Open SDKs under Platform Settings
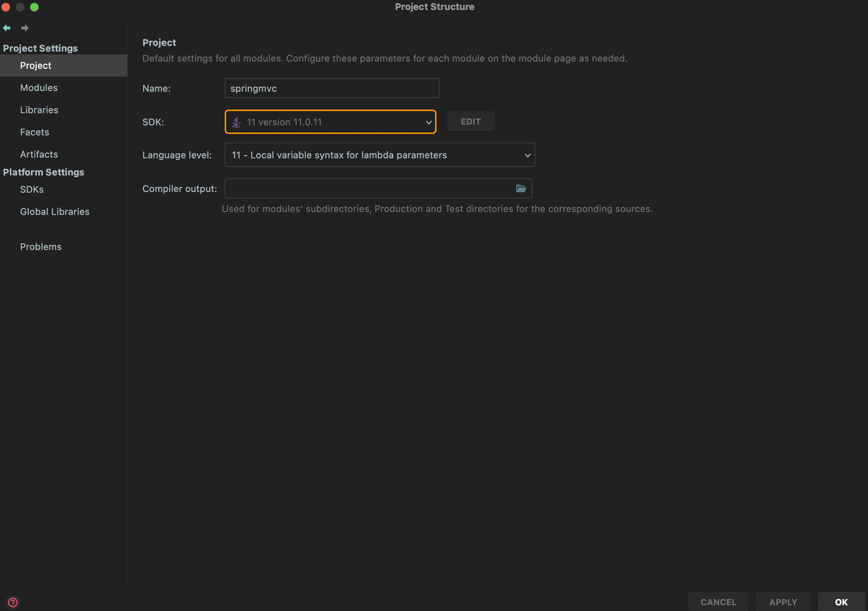The height and width of the screenshot is (611, 868). [x=32, y=189]
